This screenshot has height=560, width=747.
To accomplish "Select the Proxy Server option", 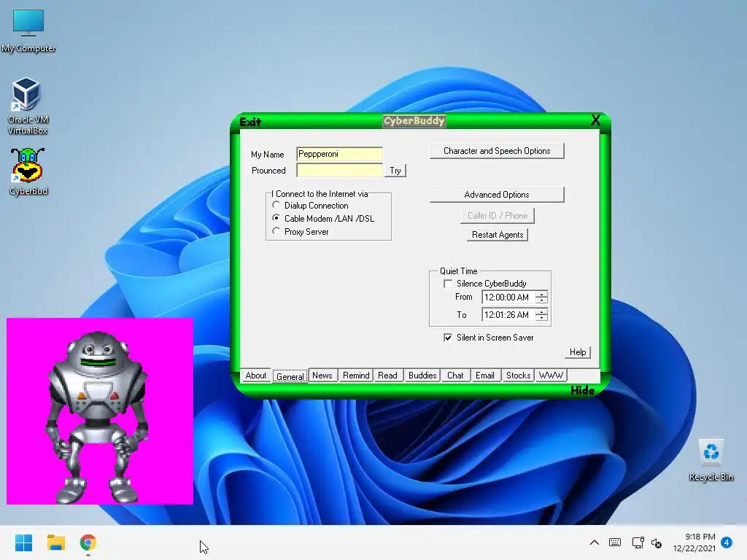I will pos(301,231).
